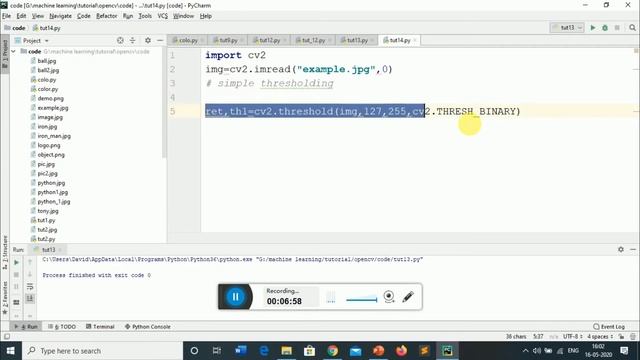
Task: Select demo.png in project tree
Action: pyautogui.click(x=50, y=98)
